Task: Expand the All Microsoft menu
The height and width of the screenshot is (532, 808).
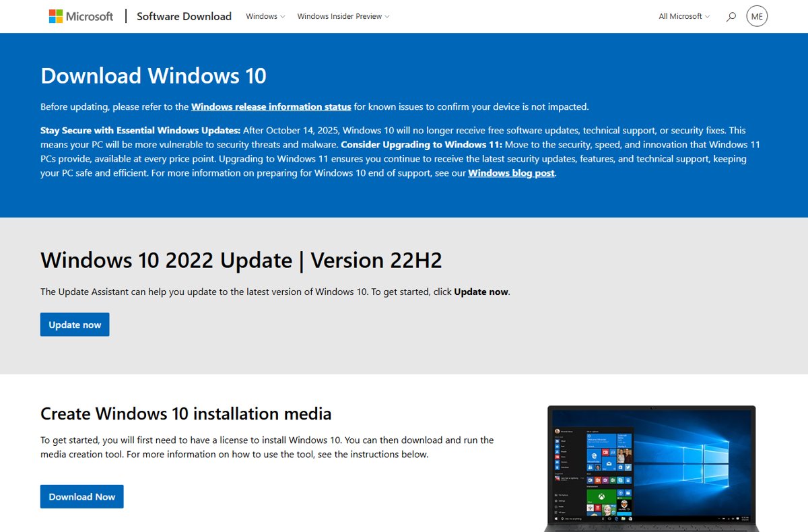Action: tap(684, 16)
